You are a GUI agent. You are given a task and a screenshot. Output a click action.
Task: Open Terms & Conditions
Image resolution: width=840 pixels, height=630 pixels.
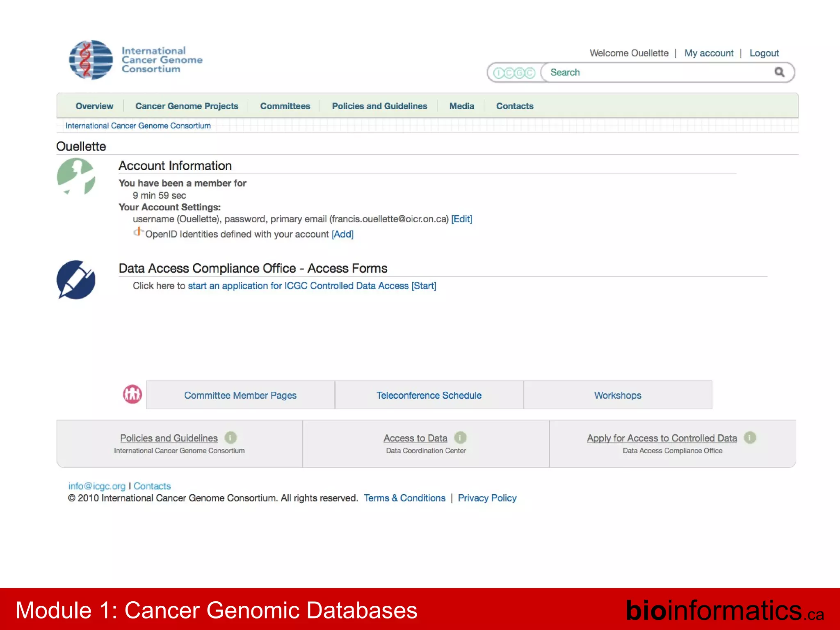click(404, 498)
